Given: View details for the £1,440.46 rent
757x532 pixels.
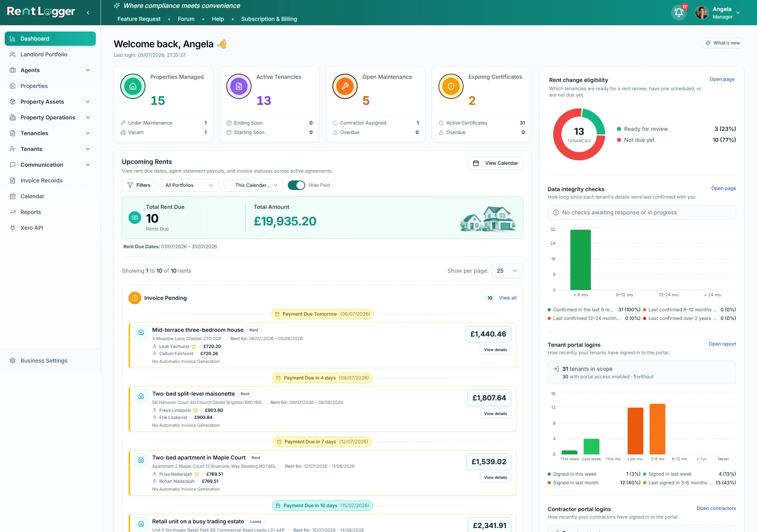Looking at the screenshot, I should (x=495, y=350).
